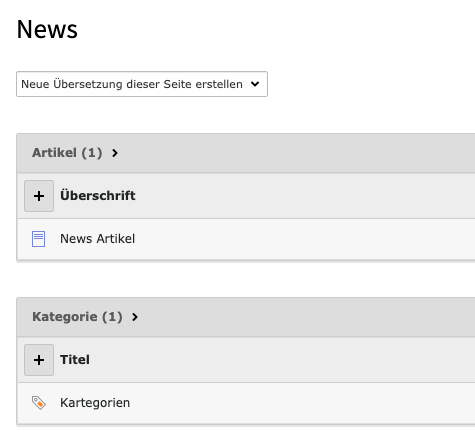The image size is (475, 441).
Task: Sort by the Titel column header
Action: pyautogui.click(x=75, y=360)
